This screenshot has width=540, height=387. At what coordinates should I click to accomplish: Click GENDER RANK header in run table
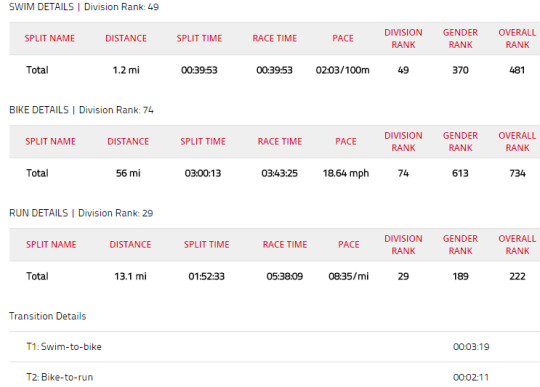[460, 245]
